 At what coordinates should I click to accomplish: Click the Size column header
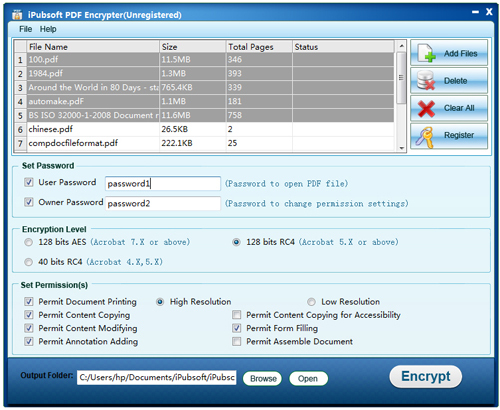[192, 47]
